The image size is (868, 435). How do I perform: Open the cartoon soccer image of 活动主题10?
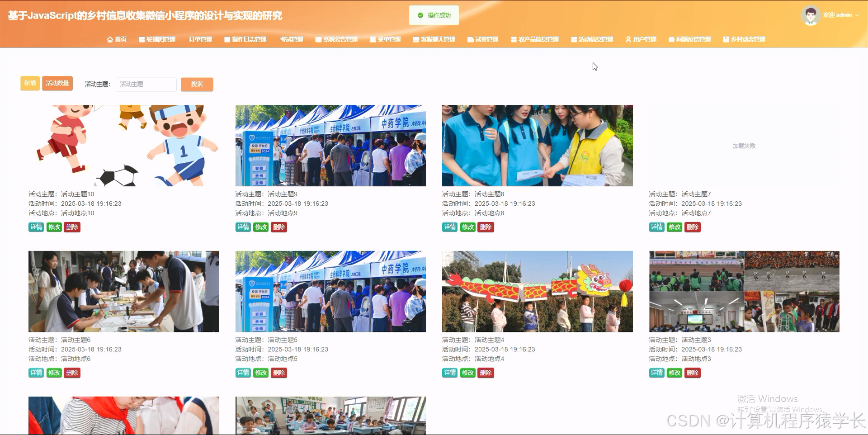124,146
